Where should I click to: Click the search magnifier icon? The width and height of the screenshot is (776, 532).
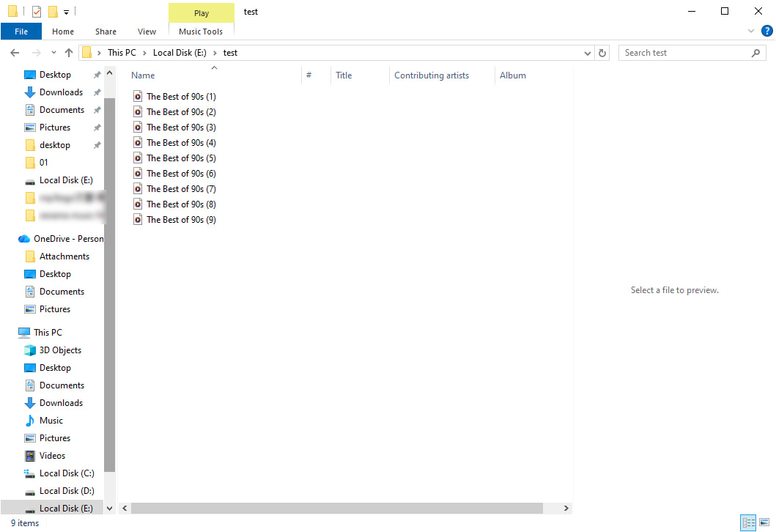(x=756, y=53)
